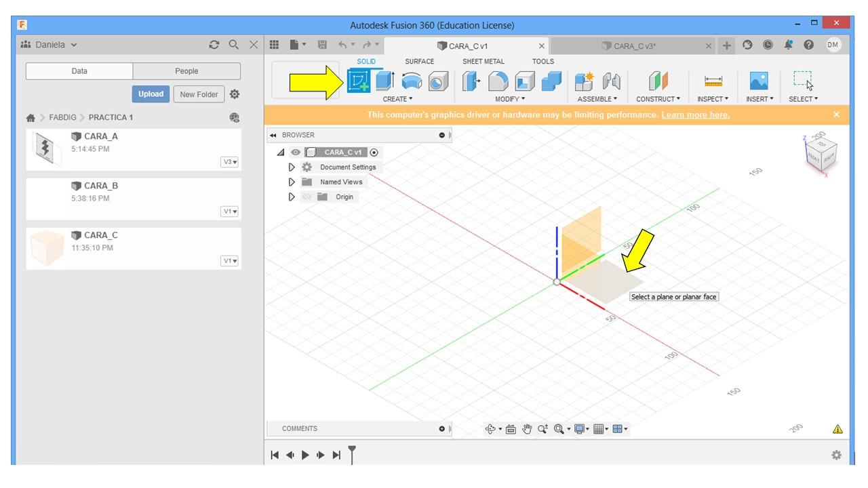Start the Create Sketch tool
The image size is (868, 488).
click(359, 81)
